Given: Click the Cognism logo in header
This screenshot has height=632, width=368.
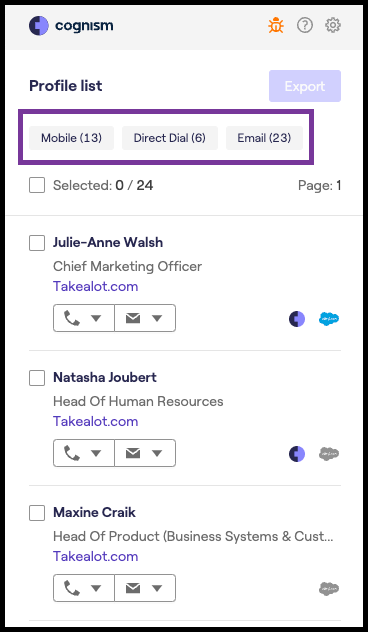Looking at the screenshot, I should [x=71, y=26].
